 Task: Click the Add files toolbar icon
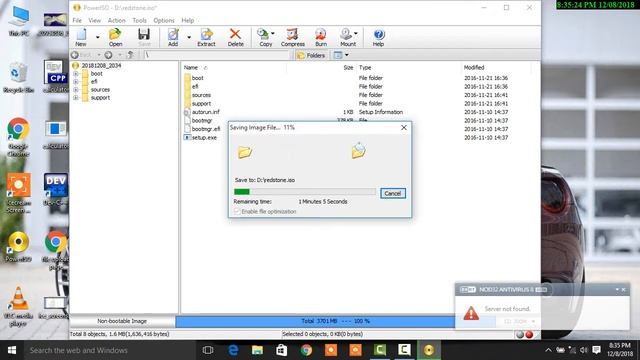pos(173,37)
